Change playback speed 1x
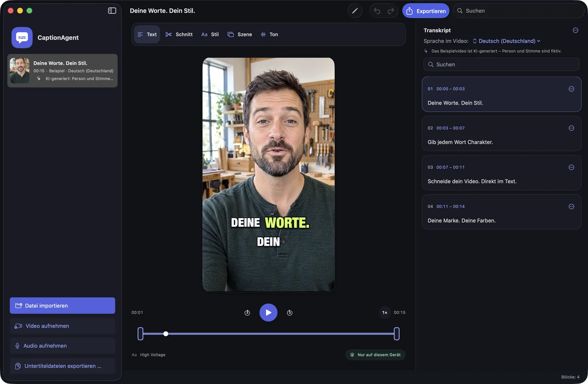588x384 pixels. 385,312
